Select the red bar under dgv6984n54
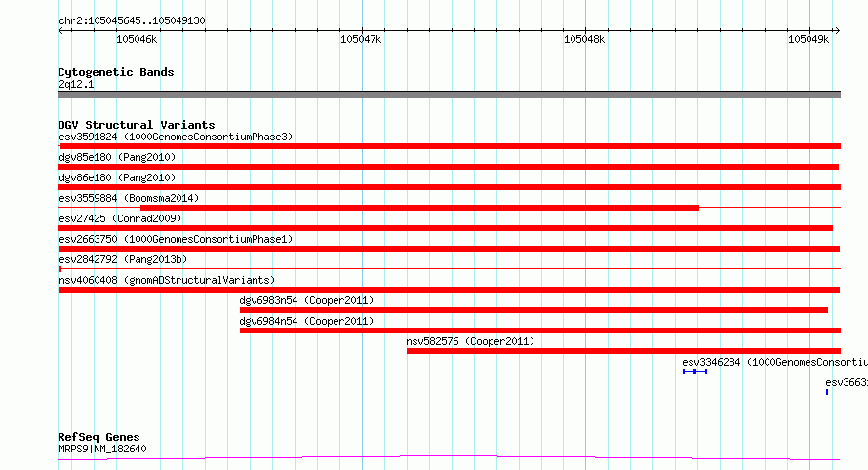Screen dimensions: 868x470 540,331
